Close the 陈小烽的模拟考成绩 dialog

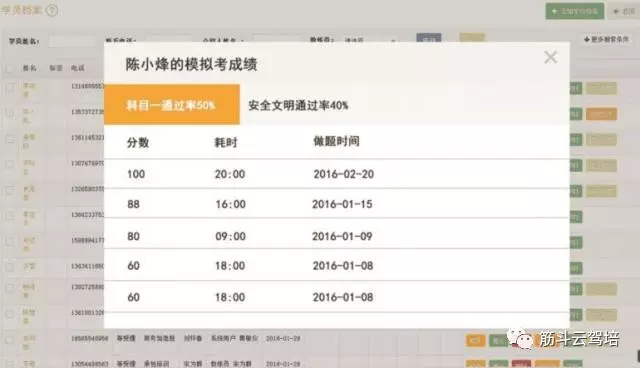pyautogui.click(x=551, y=58)
